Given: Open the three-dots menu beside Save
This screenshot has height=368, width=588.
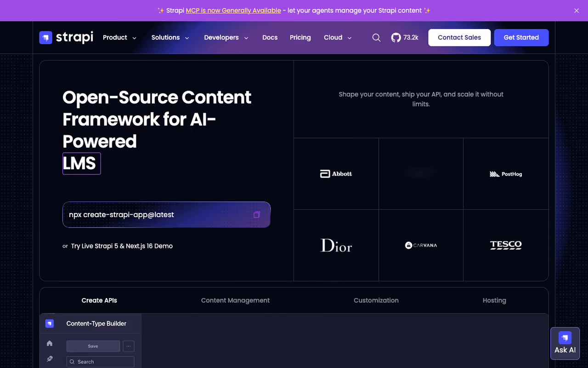Looking at the screenshot, I should pos(129,346).
